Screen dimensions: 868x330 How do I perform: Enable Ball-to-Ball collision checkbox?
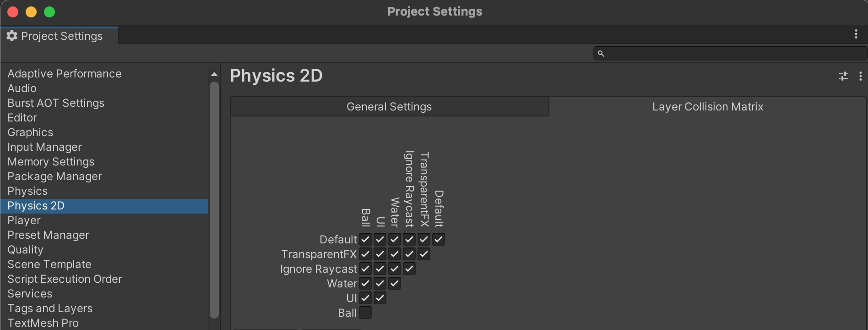pos(365,313)
